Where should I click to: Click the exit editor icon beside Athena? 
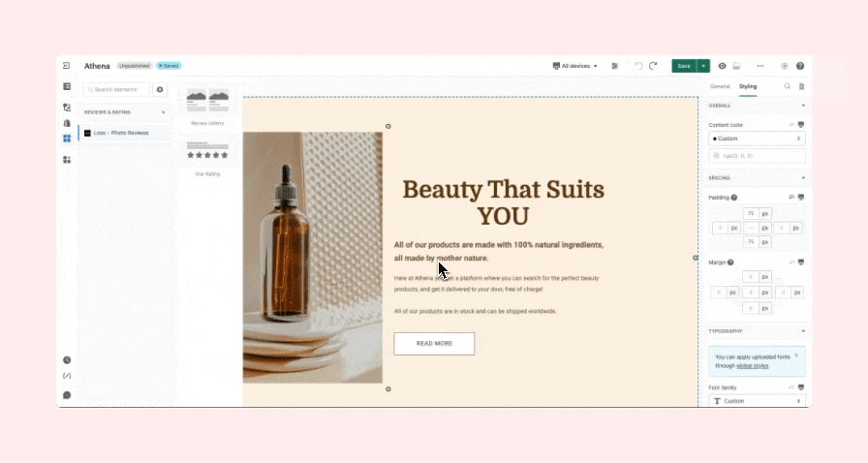(x=67, y=66)
